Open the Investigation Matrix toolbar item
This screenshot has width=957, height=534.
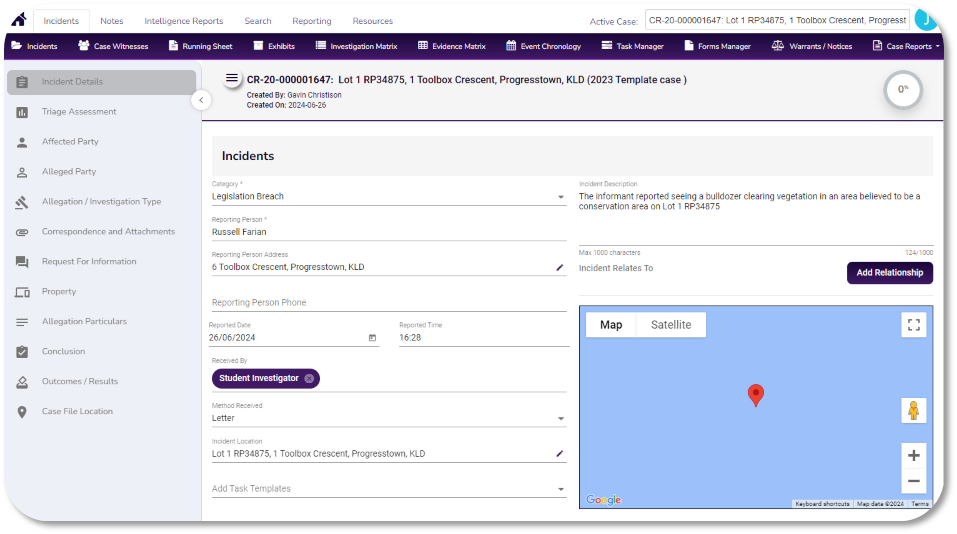point(356,46)
